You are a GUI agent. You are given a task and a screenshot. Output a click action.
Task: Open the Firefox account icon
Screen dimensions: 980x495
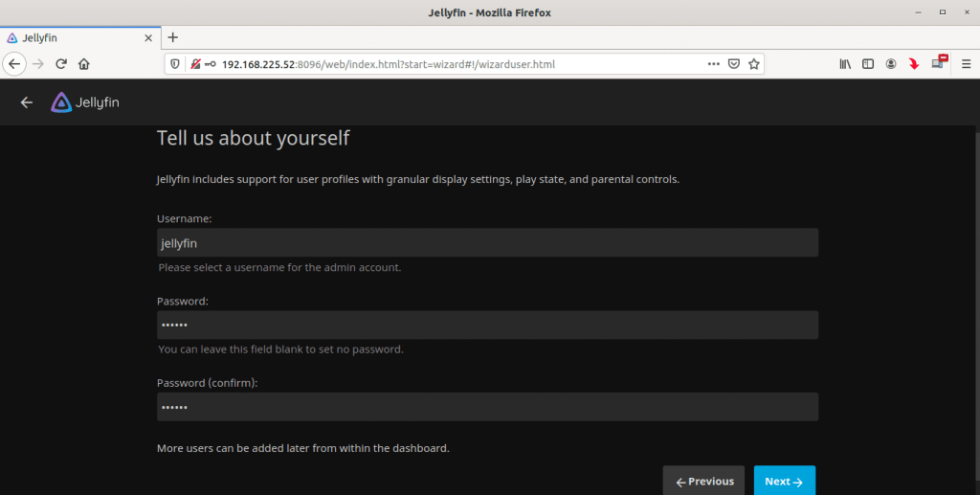[891, 64]
